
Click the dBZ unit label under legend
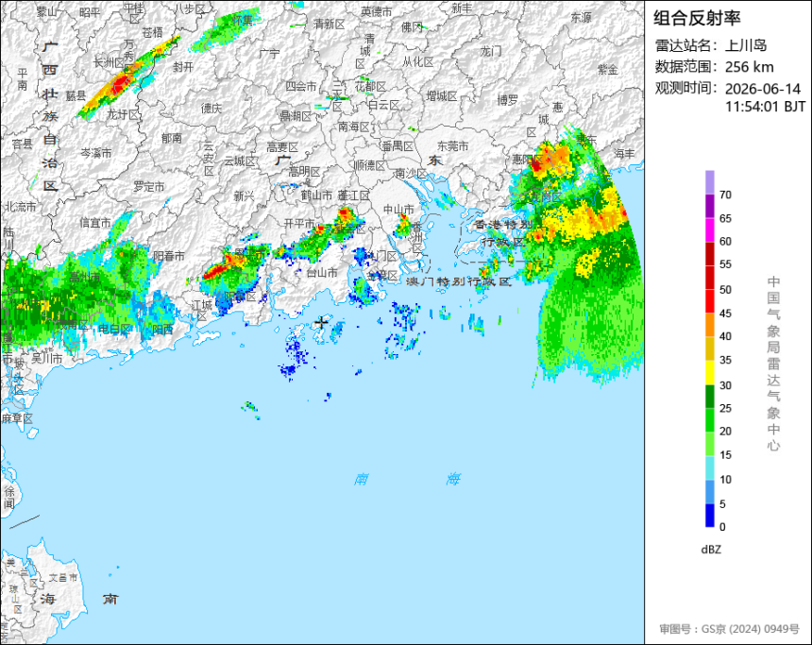click(711, 550)
